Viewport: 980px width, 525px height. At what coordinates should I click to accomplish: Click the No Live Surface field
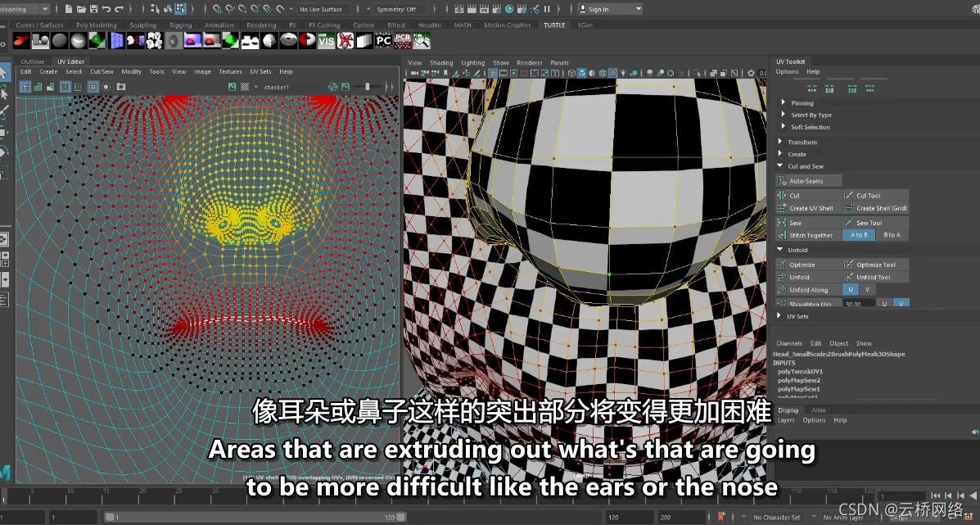point(323,9)
